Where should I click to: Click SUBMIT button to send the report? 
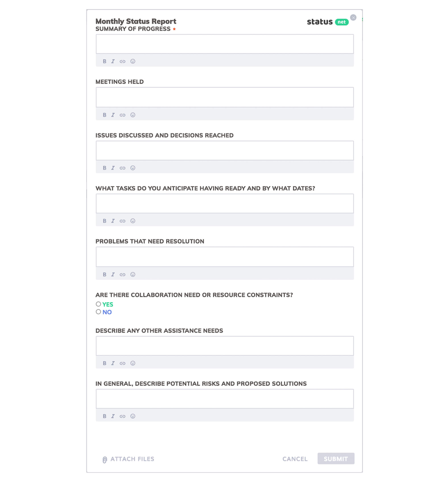336,459
